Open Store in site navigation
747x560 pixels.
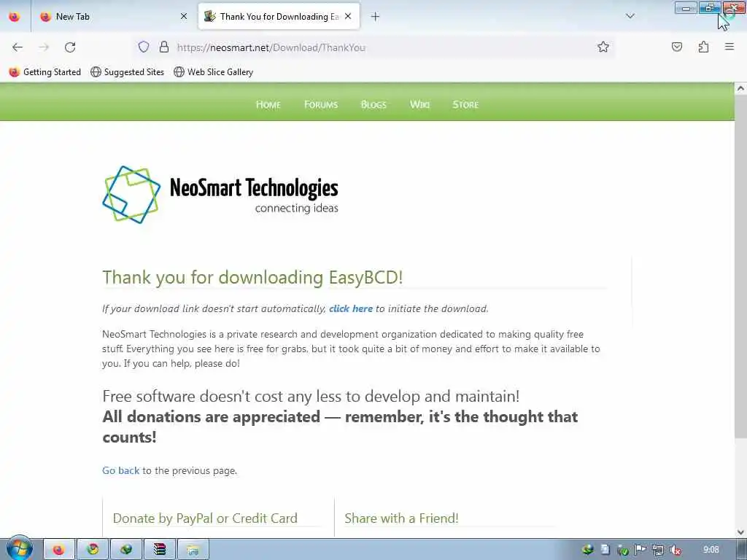coord(465,104)
